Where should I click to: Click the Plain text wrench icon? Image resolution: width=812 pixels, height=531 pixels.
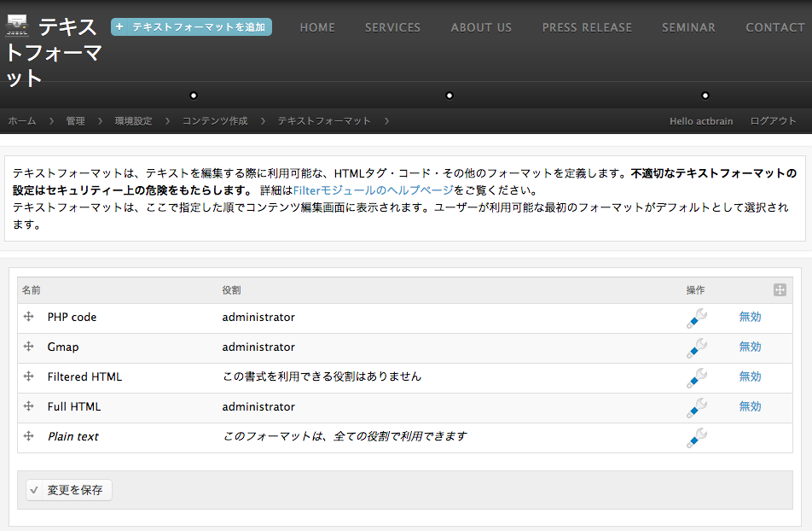(696, 437)
